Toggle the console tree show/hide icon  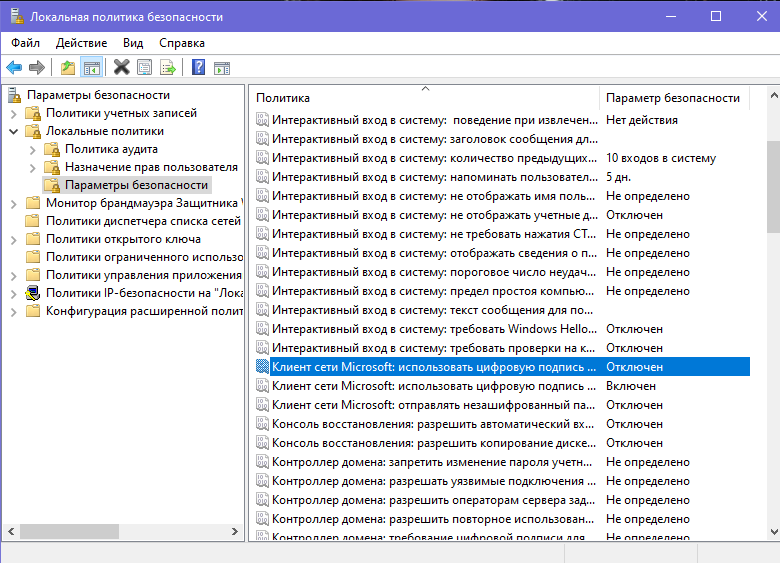click(x=92, y=67)
